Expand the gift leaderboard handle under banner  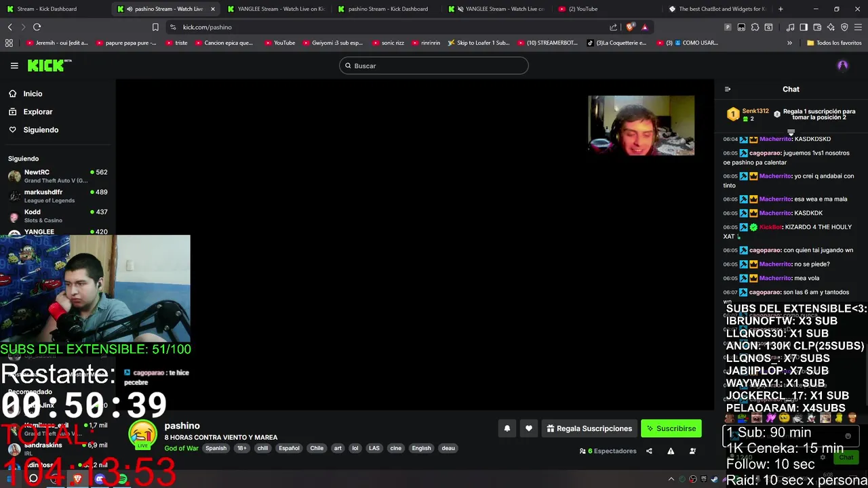click(x=791, y=132)
